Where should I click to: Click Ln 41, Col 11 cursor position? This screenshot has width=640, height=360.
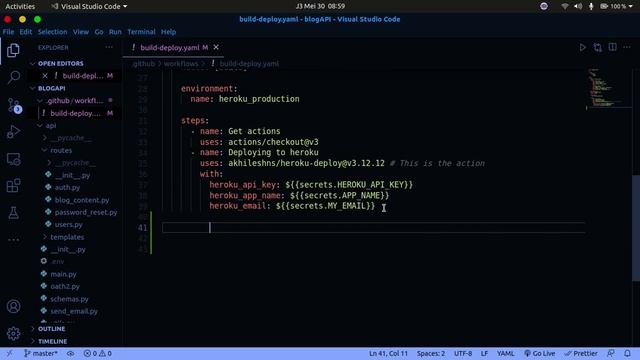pos(388,353)
